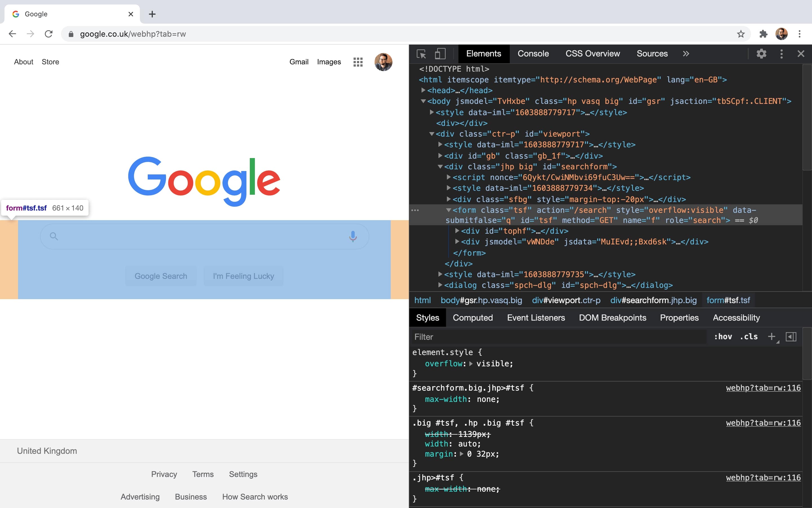Click the magnifier icon in search box
812x508 pixels.
click(x=54, y=236)
